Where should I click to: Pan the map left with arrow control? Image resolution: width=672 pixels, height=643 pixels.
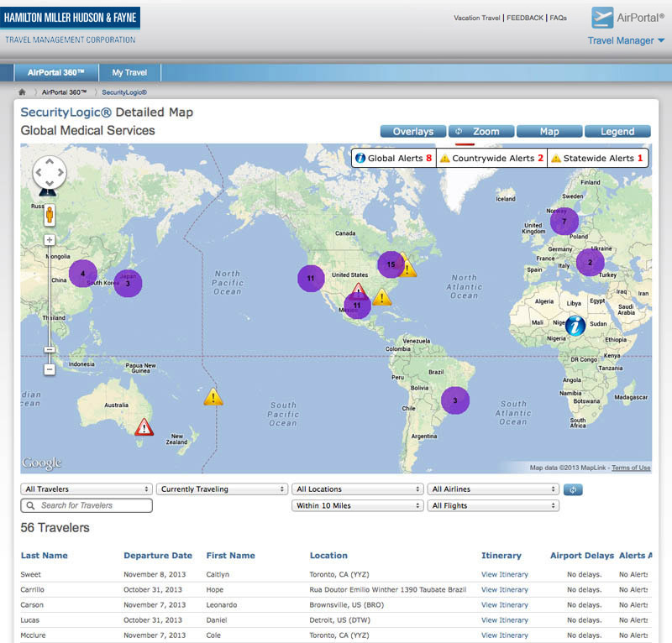click(x=39, y=172)
